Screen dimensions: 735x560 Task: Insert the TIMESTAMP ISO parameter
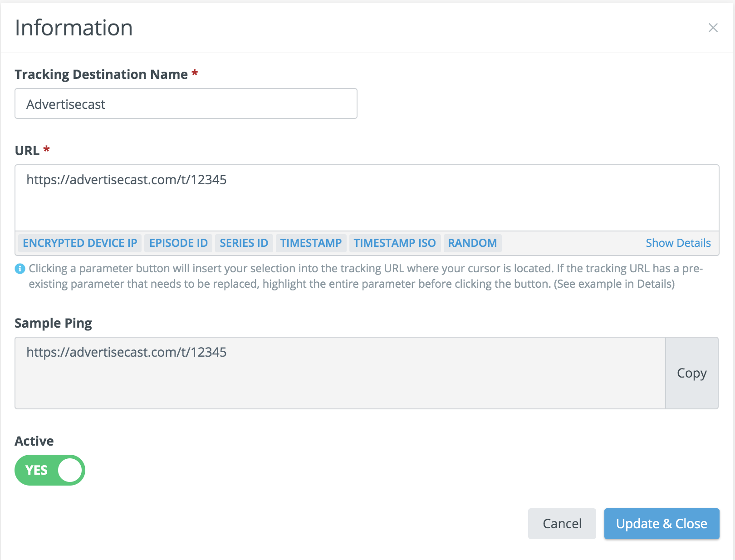[x=394, y=243]
